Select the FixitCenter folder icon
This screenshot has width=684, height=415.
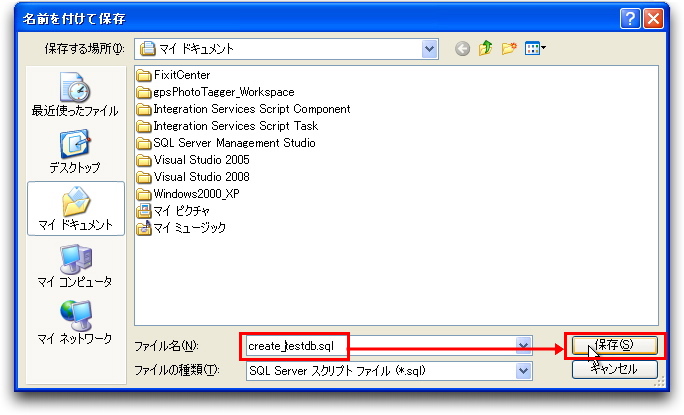[144, 75]
